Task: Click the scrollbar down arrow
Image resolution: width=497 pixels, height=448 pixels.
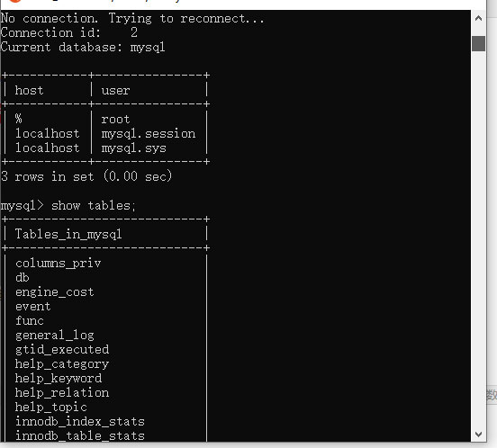Action: tap(478, 434)
